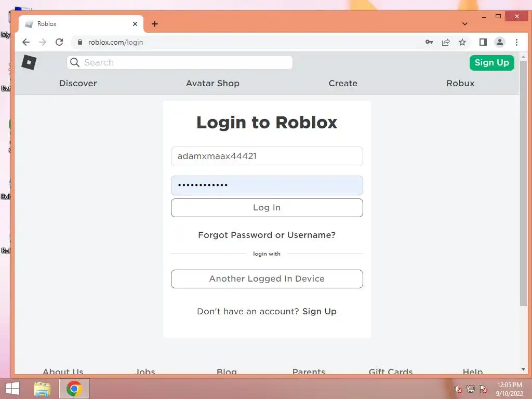Open the Chrome profile avatar
The image size is (532, 399).
coord(500,42)
